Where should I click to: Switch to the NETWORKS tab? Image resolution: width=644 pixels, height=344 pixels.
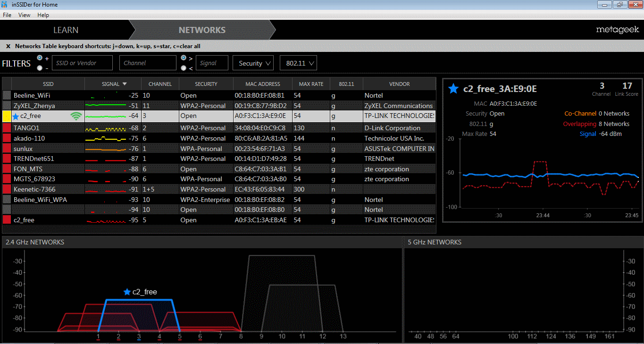(202, 30)
